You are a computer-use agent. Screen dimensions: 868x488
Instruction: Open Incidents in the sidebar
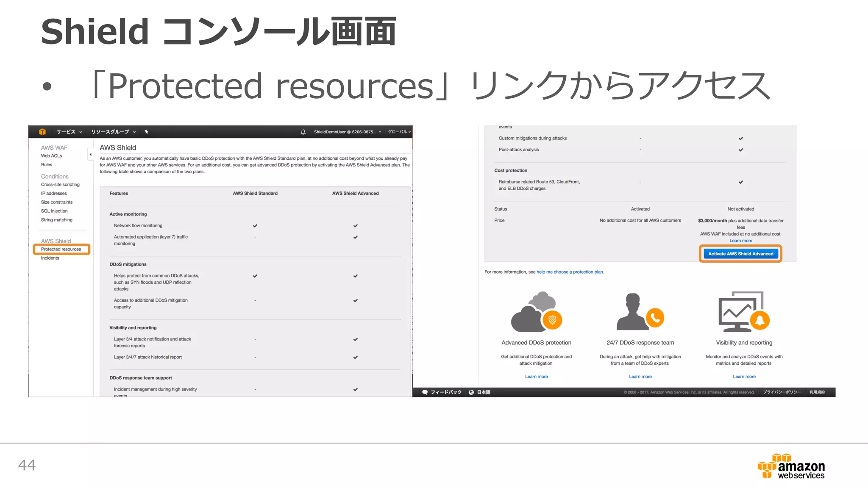pos(50,258)
